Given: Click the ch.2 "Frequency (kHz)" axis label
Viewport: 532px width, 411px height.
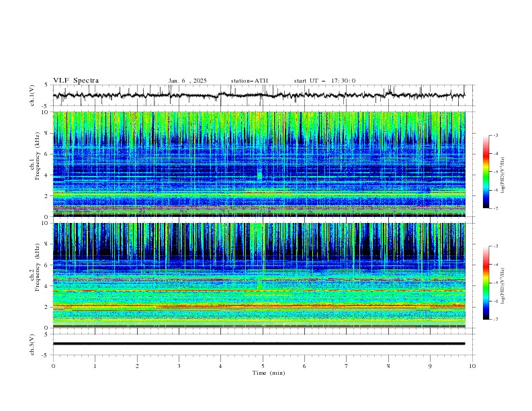Looking at the screenshot, I should tap(38, 267).
